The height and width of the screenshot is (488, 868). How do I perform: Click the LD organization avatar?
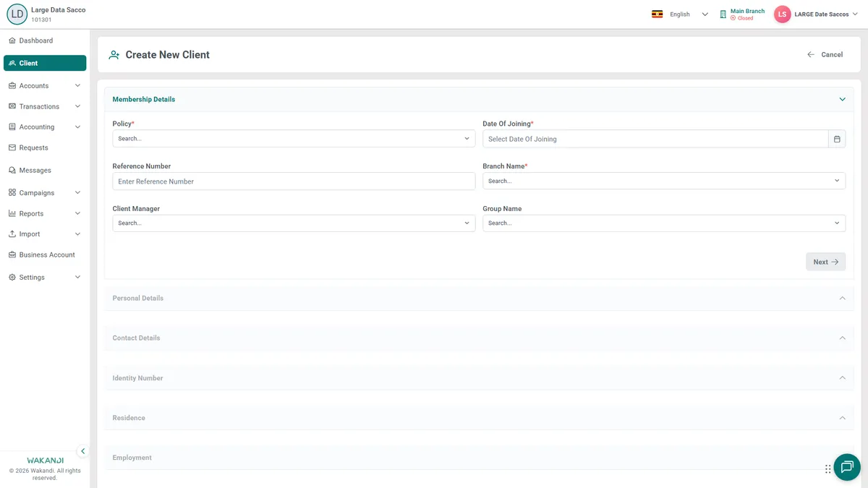17,14
